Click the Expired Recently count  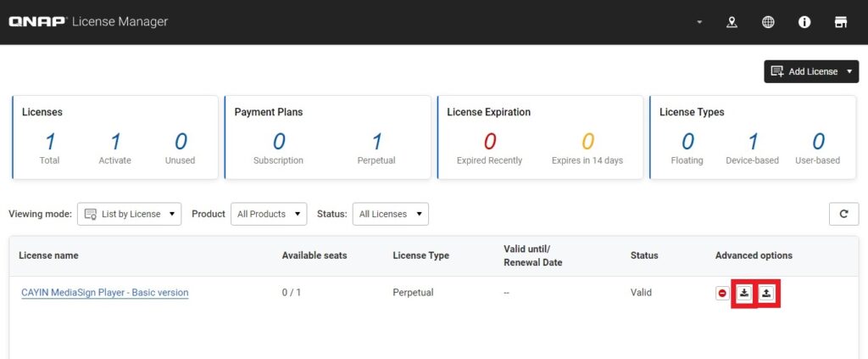[x=489, y=141]
